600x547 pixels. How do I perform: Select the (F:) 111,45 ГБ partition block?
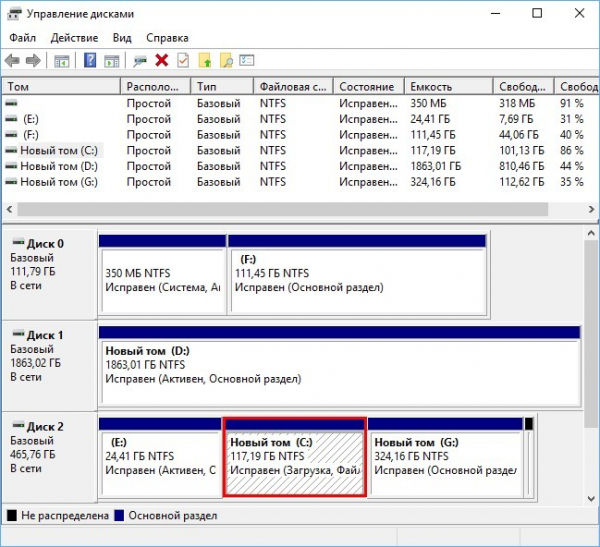[x=357, y=274]
